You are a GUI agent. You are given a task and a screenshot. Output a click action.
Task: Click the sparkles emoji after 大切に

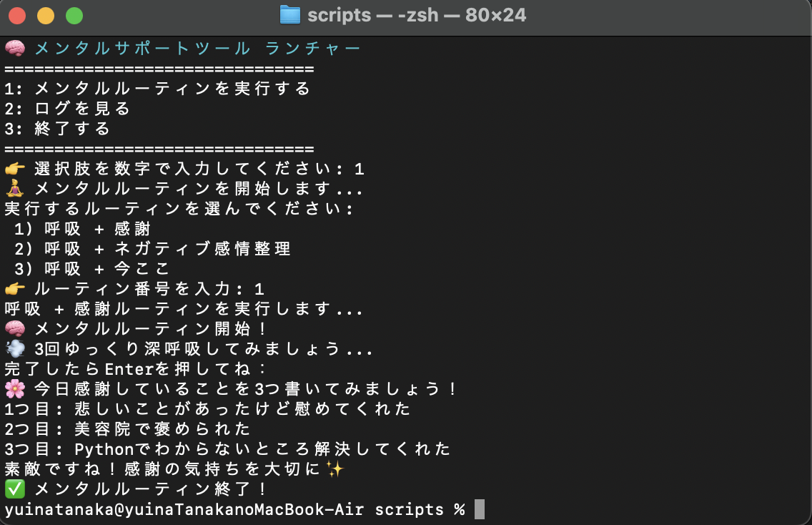[x=335, y=469]
